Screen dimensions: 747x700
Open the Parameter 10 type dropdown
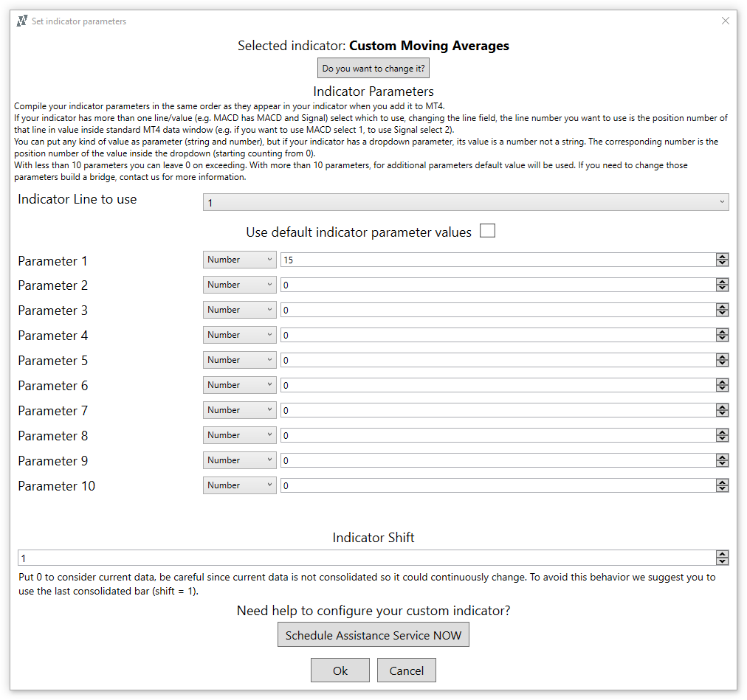tap(239, 485)
